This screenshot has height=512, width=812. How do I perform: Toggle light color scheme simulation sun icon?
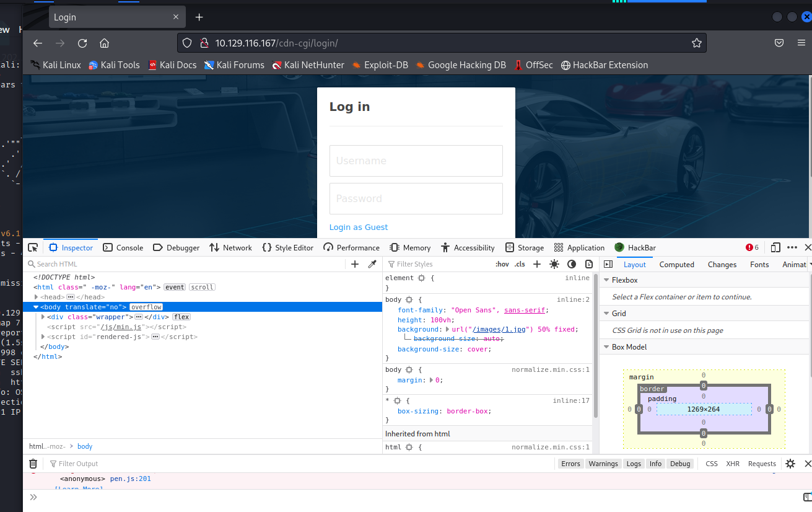pyautogui.click(x=554, y=264)
